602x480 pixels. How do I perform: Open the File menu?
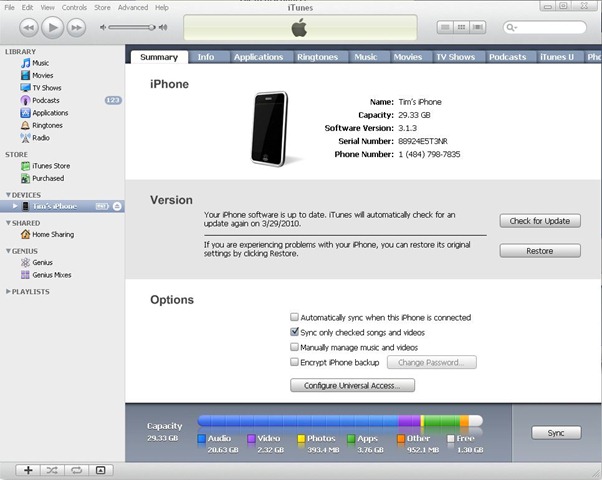[9, 7]
